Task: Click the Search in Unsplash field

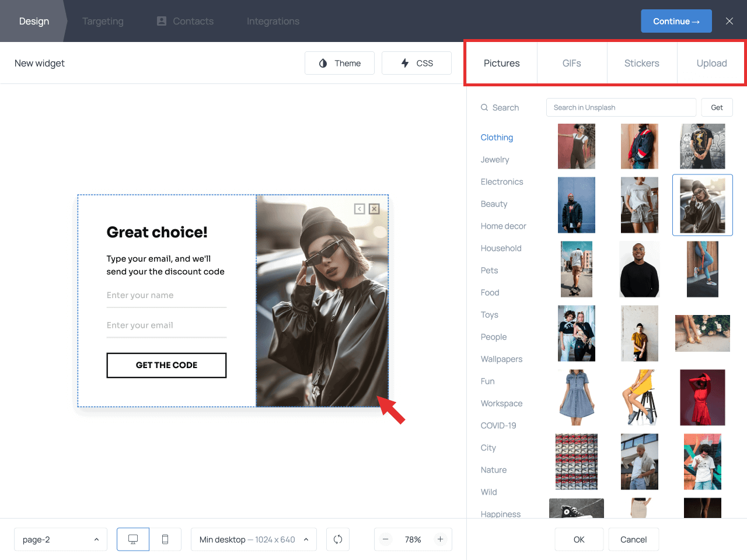Action: tap(621, 107)
